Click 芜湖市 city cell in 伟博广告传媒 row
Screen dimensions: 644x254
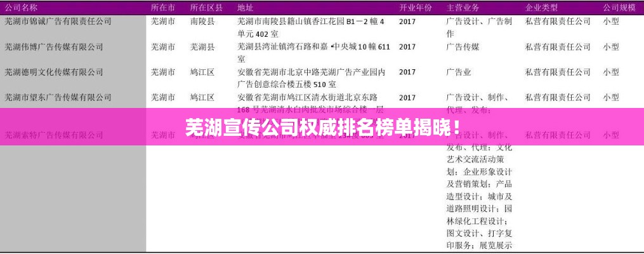pyautogui.click(x=163, y=47)
